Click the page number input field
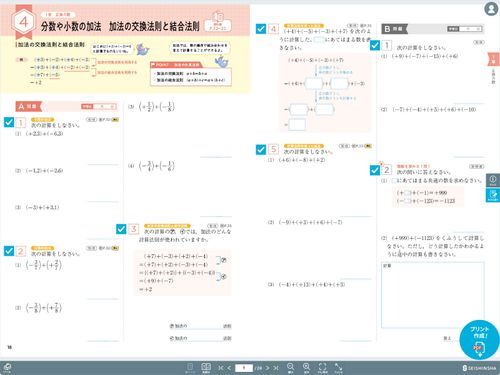Image resolution: width=500 pixels, height=375 pixels. [x=244, y=368]
